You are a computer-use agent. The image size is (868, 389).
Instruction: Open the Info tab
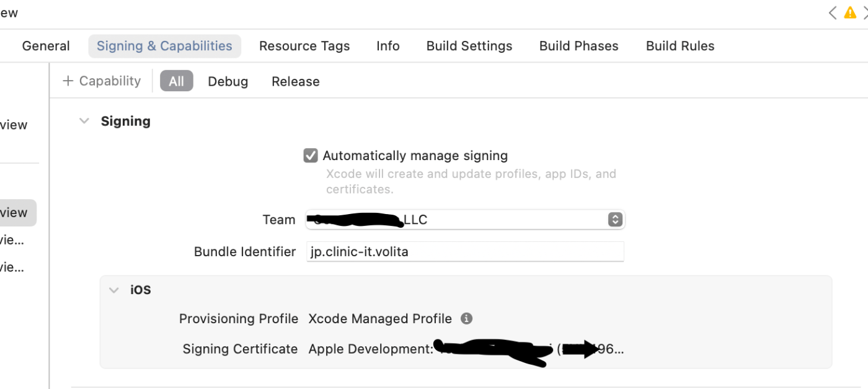click(388, 46)
